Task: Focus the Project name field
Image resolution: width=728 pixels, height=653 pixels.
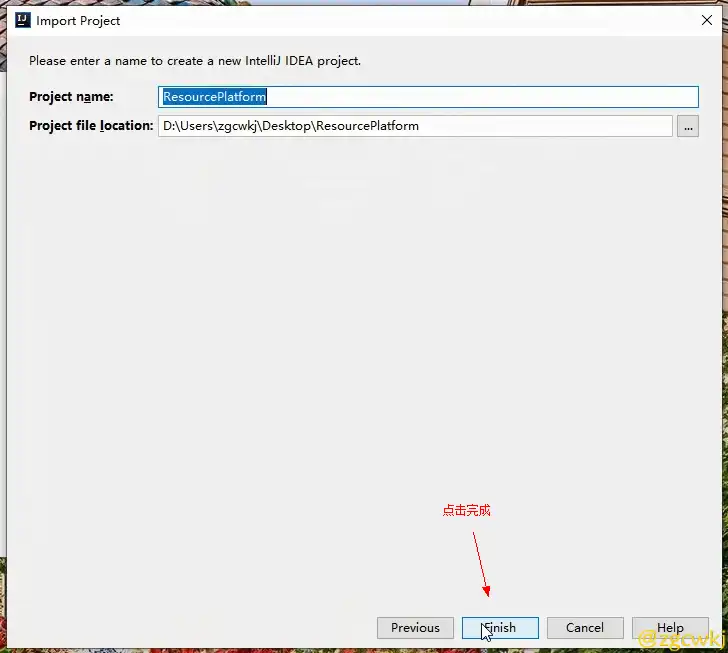Action: 428,97
